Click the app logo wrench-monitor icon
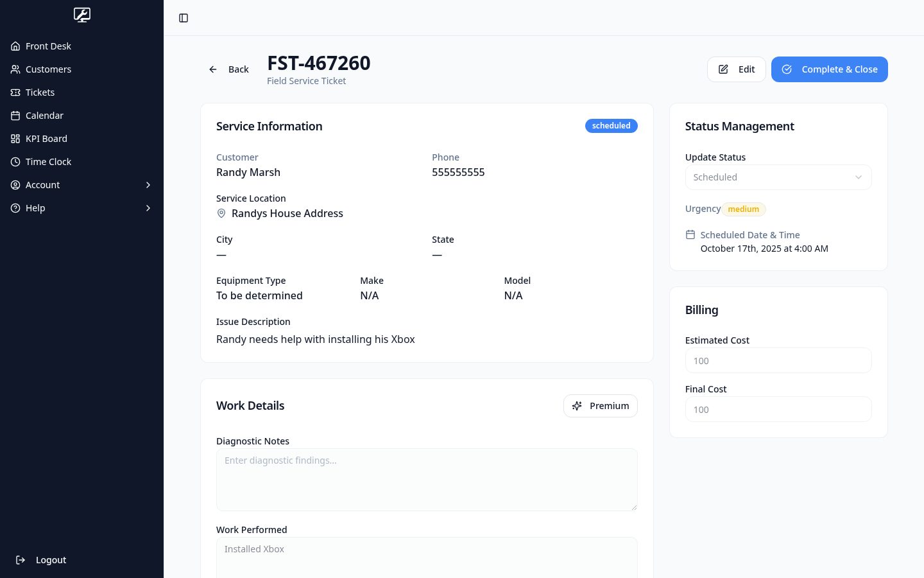 coord(82,15)
